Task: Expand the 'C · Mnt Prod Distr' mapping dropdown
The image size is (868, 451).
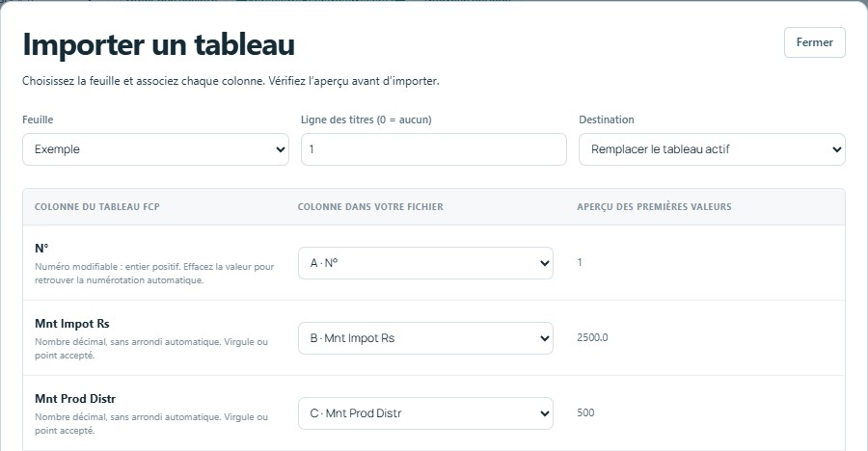Action: coord(425,413)
